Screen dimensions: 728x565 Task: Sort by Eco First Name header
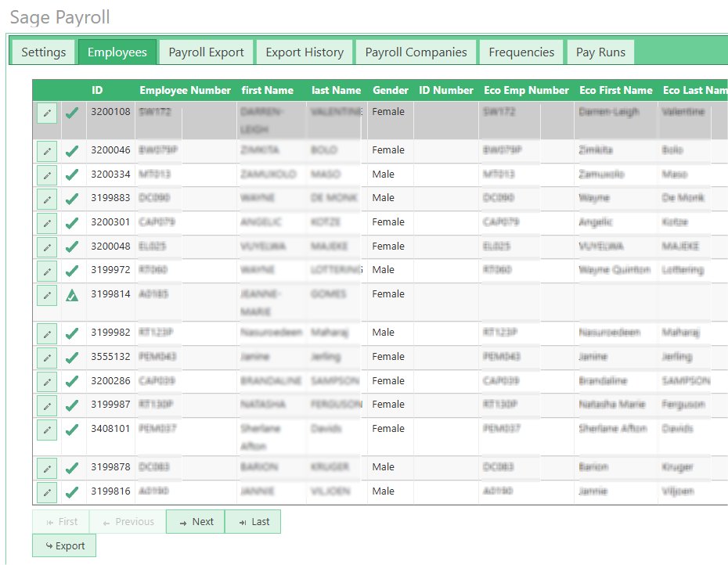click(616, 90)
